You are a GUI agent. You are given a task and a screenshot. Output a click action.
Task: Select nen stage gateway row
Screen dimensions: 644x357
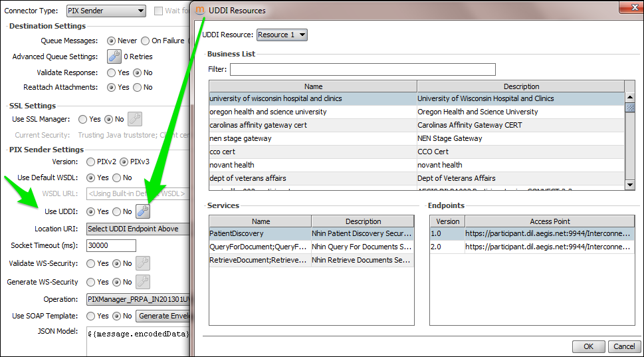click(417, 138)
